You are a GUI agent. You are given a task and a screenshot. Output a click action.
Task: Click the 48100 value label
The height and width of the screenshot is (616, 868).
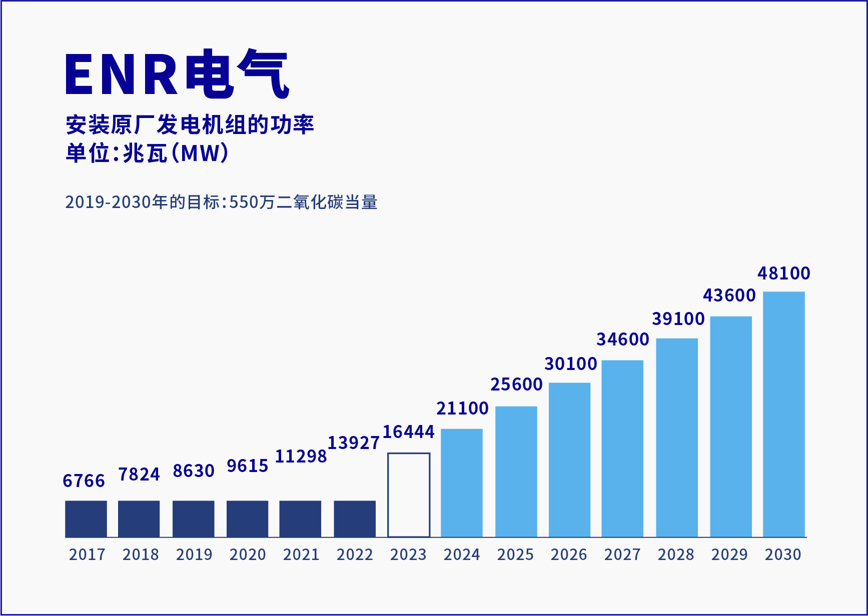783,273
